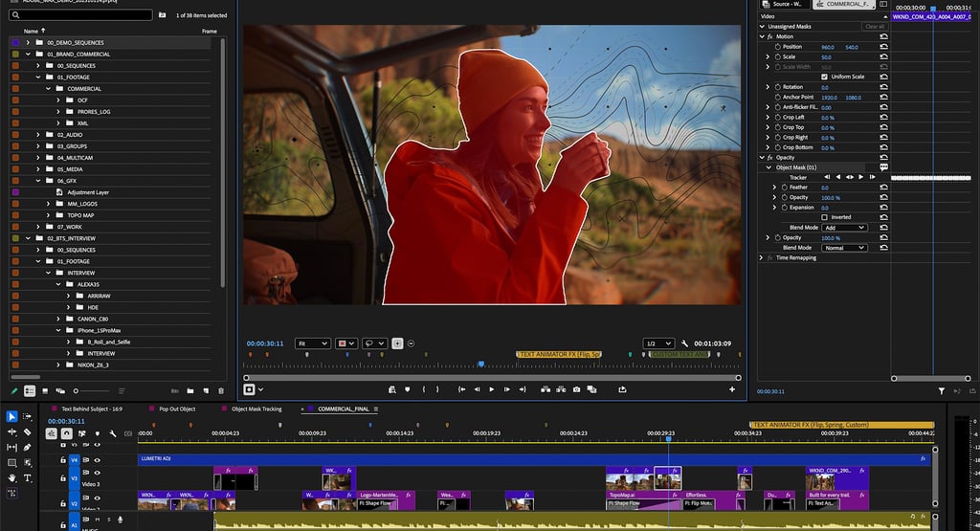
Task: Click the Export Frame camera icon
Action: [x=576, y=389]
